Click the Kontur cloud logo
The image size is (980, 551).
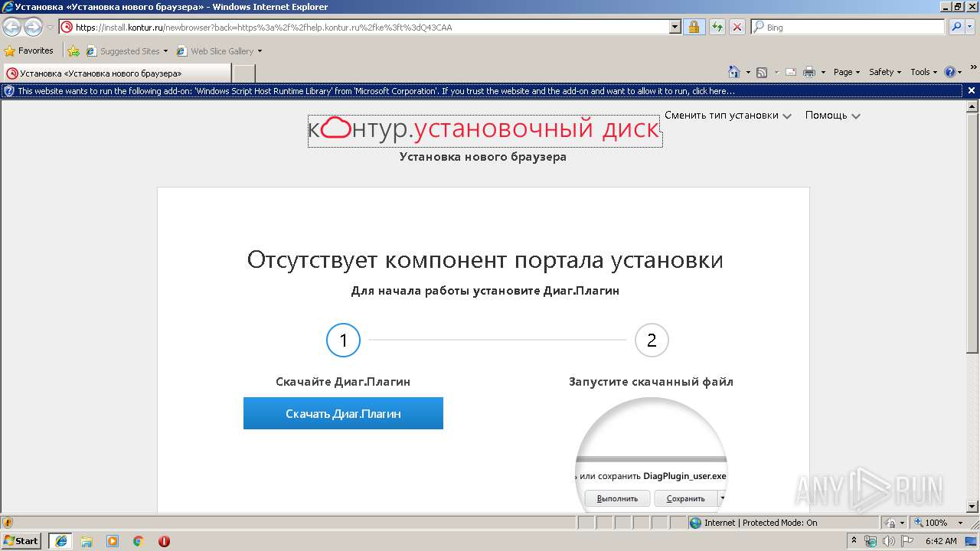[335, 128]
